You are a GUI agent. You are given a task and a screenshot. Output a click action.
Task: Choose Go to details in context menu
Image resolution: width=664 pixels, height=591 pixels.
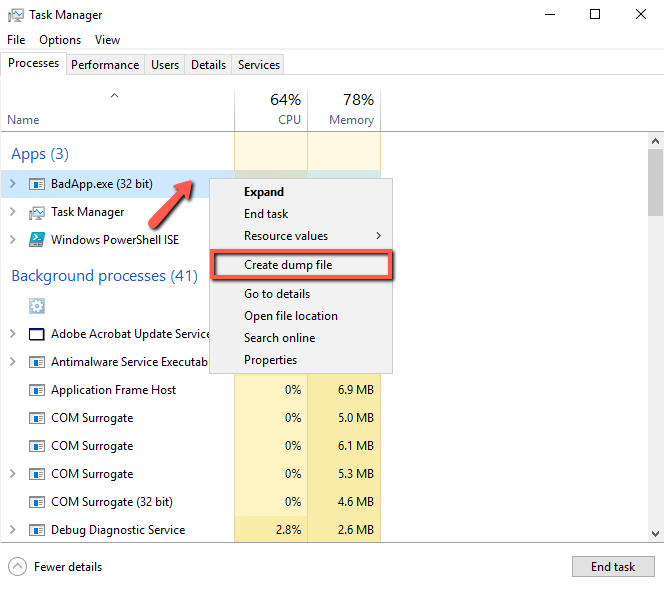pos(301,294)
